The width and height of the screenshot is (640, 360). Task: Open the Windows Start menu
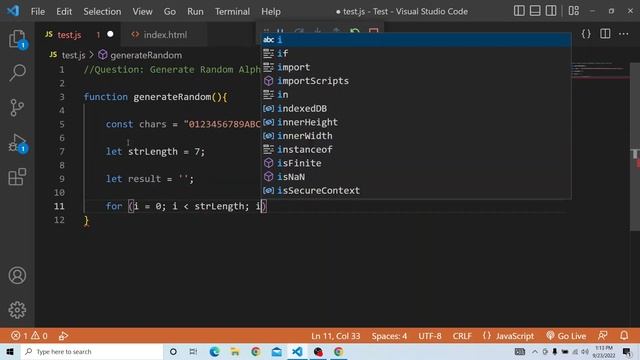(10, 351)
